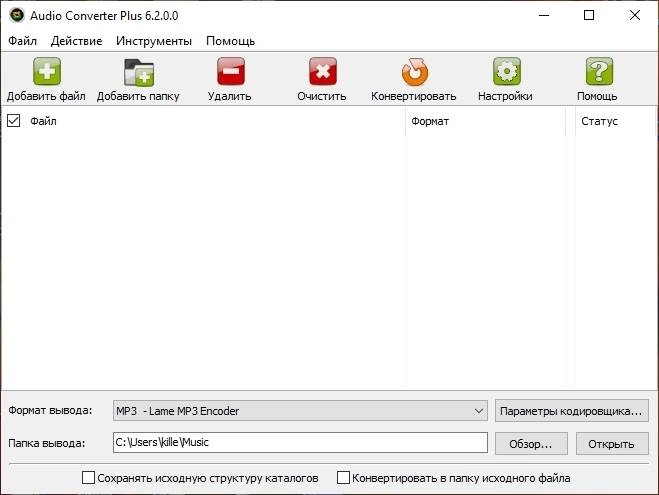Minimize the Audio Converter Plus window
Image resolution: width=659 pixels, height=495 pixels.
pyautogui.click(x=544, y=16)
